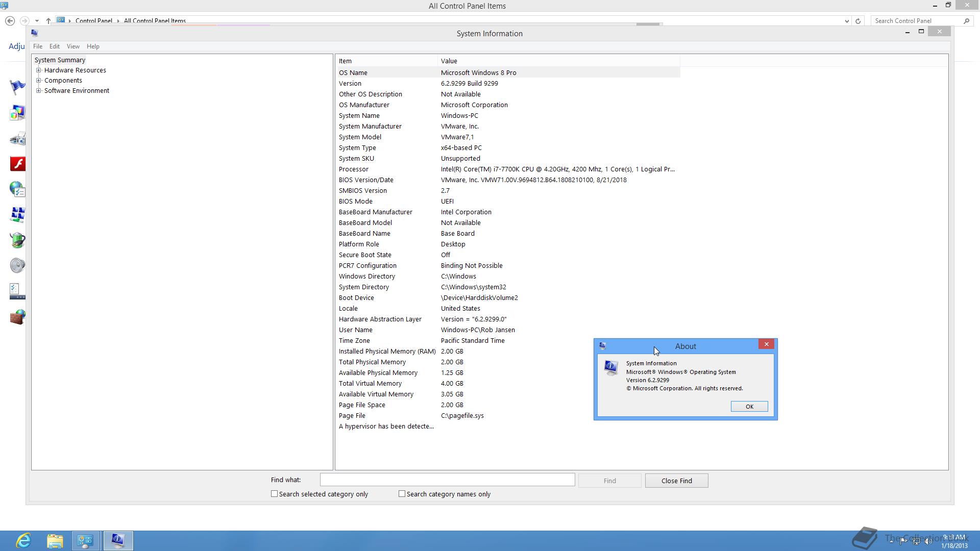The height and width of the screenshot is (551, 980).
Task: Open the speaker Sound icon in Control Panel
Action: pos(17,266)
